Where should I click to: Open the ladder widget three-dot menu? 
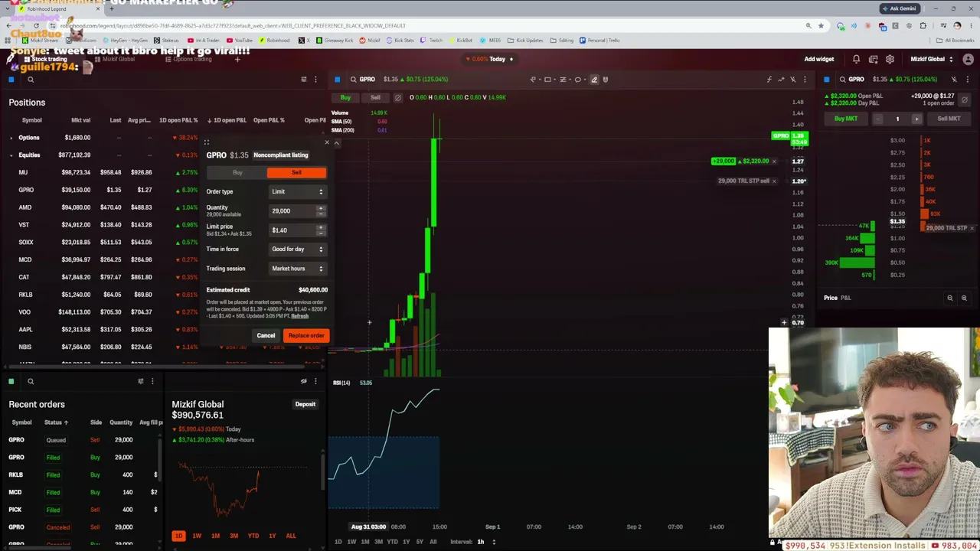pyautogui.click(x=968, y=80)
